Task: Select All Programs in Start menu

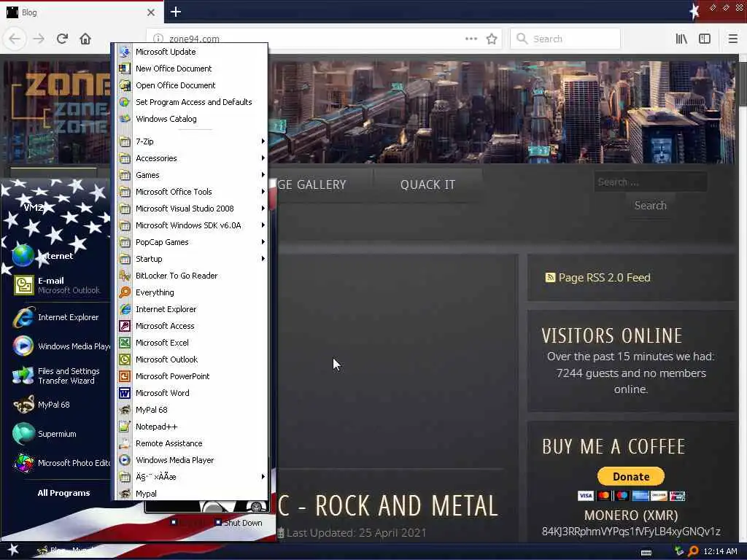Action: (x=63, y=493)
